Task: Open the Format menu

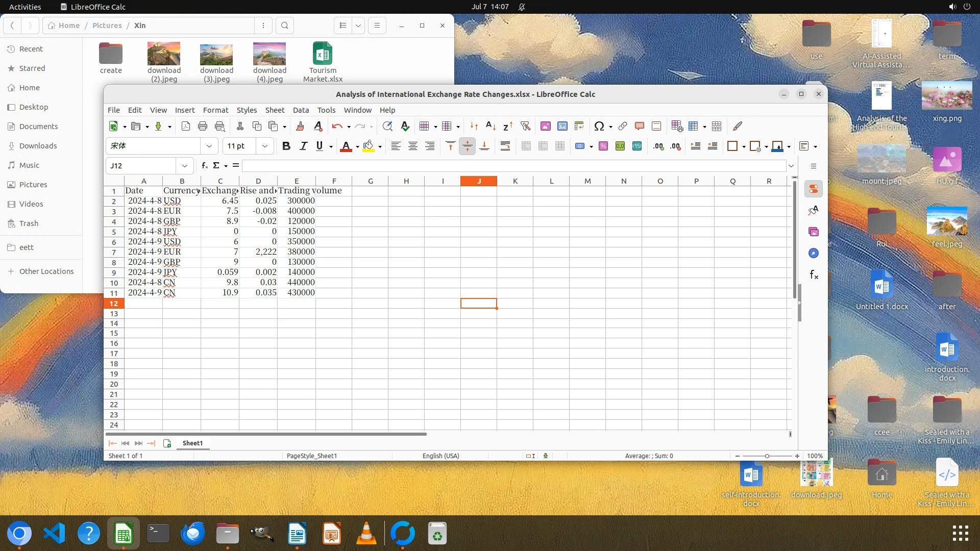Action: tap(215, 110)
